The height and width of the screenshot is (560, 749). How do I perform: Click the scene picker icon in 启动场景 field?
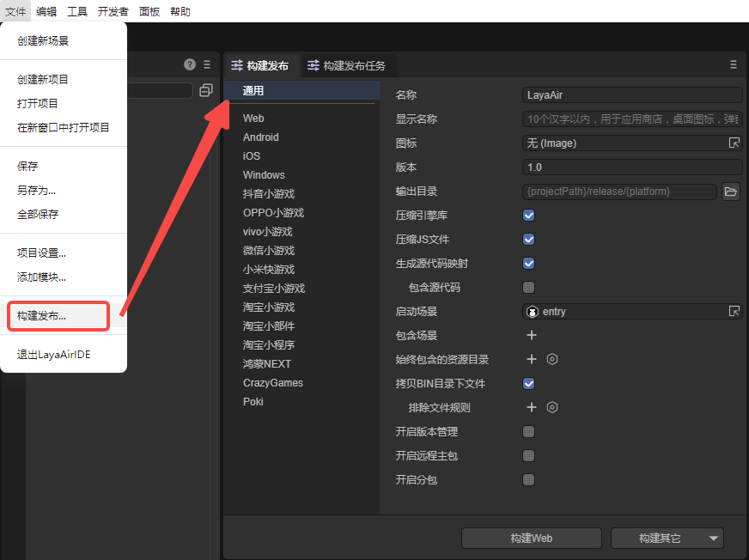click(734, 312)
